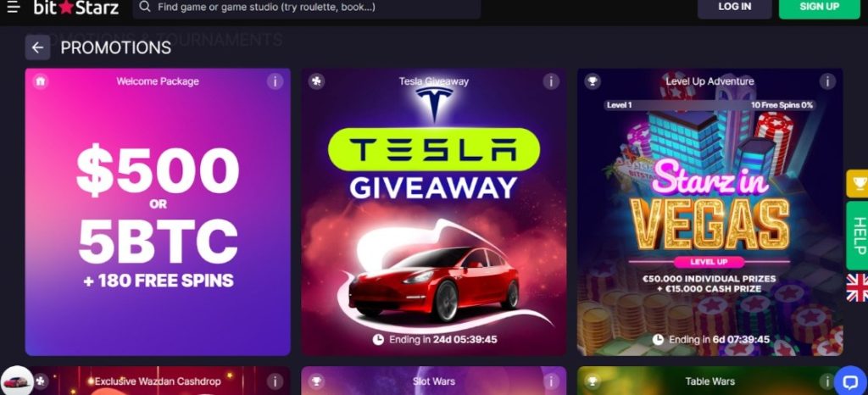
Task: Click the LOG IN button
Action: 735,7
